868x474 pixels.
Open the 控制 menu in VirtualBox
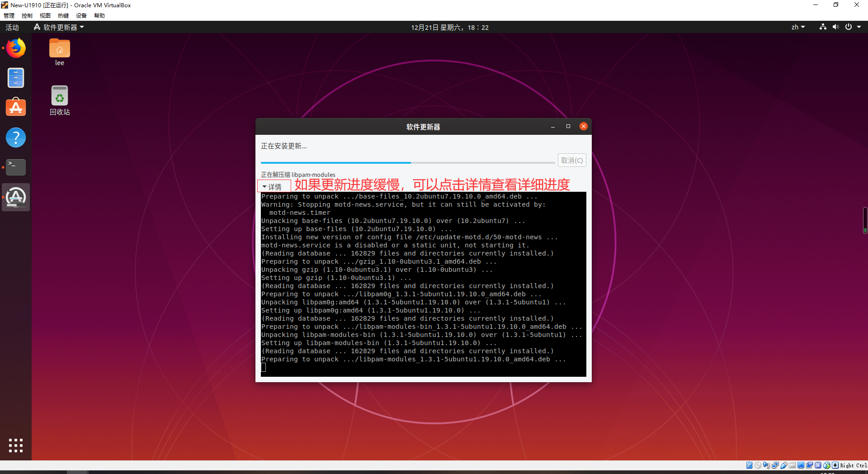(27, 15)
